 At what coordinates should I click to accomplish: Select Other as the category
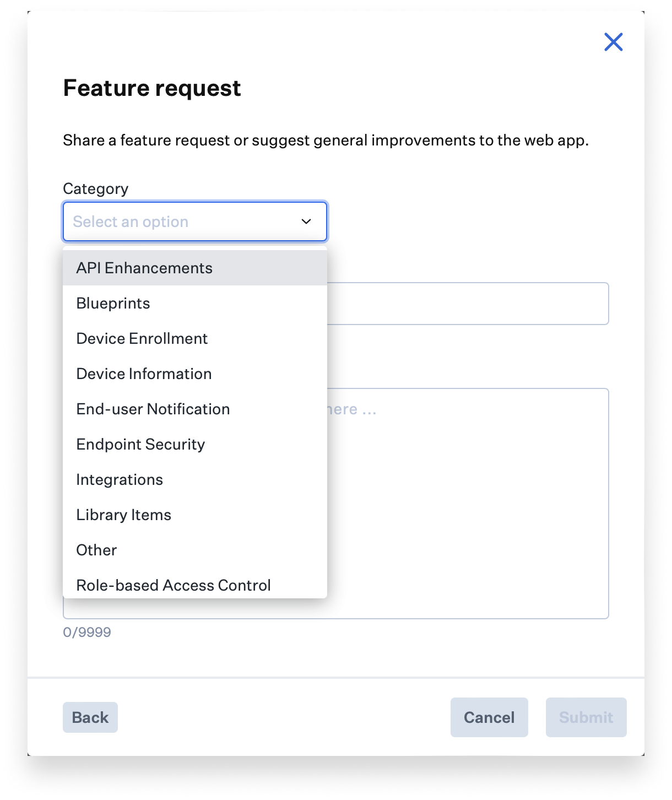click(96, 550)
